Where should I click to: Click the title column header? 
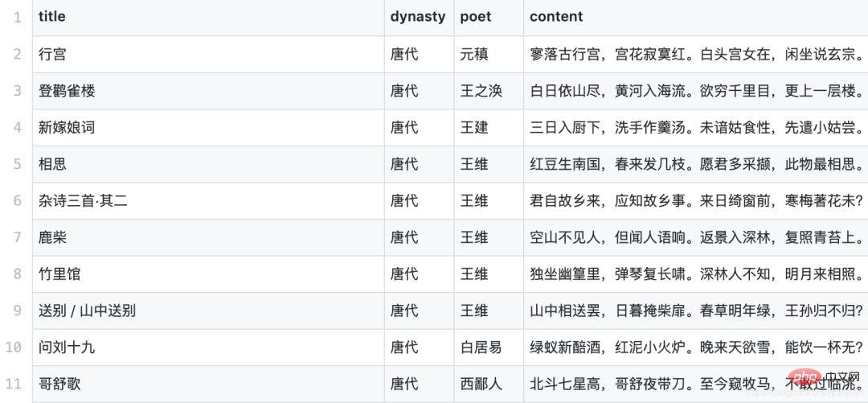tap(52, 17)
